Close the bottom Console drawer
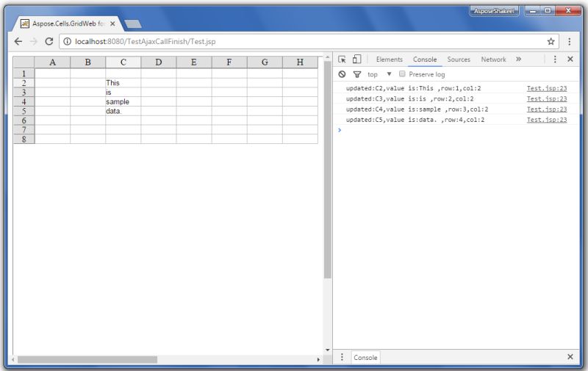Screen dimensions: 588x371 point(570,357)
